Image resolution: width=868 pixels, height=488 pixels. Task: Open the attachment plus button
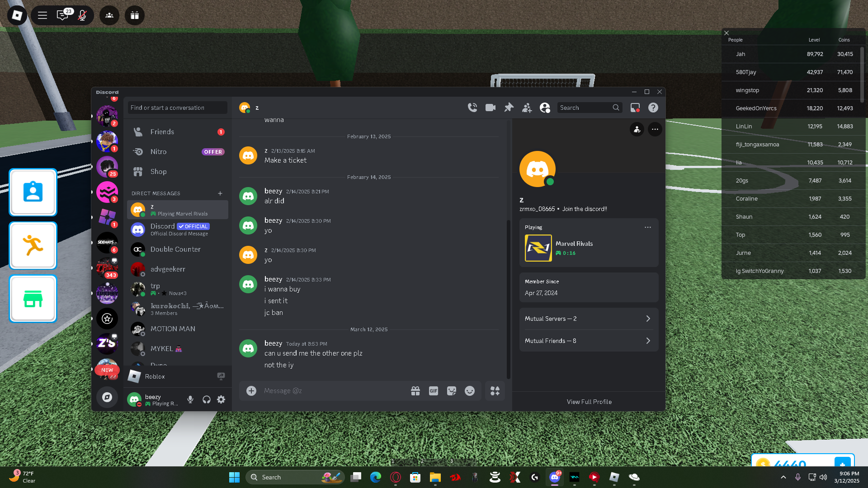pos(251,391)
